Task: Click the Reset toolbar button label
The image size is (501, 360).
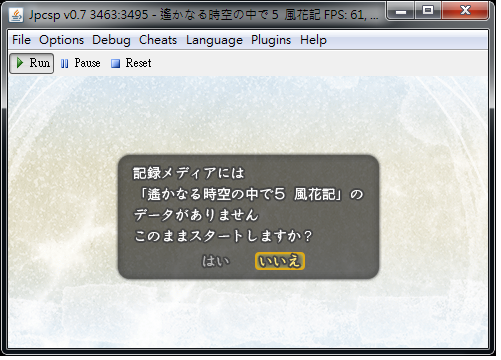Action: 138,63
